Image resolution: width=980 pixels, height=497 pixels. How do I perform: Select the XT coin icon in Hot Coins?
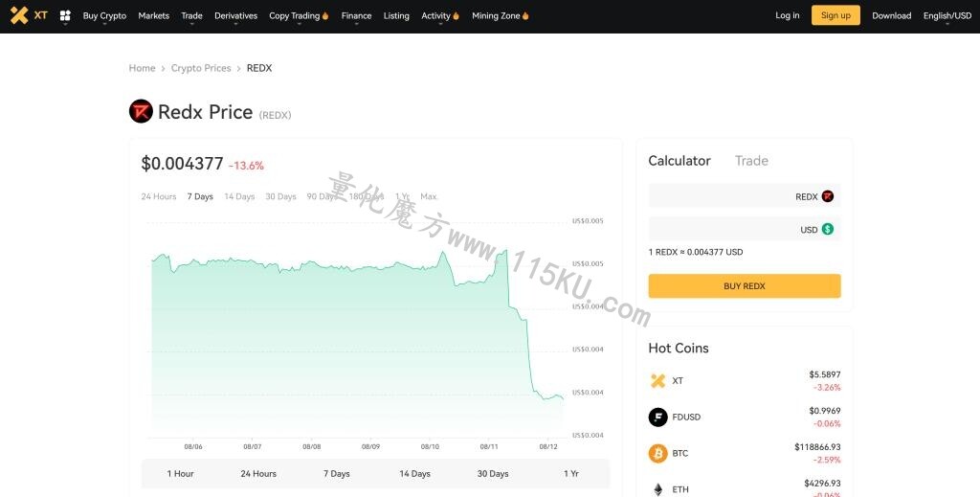tap(657, 381)
